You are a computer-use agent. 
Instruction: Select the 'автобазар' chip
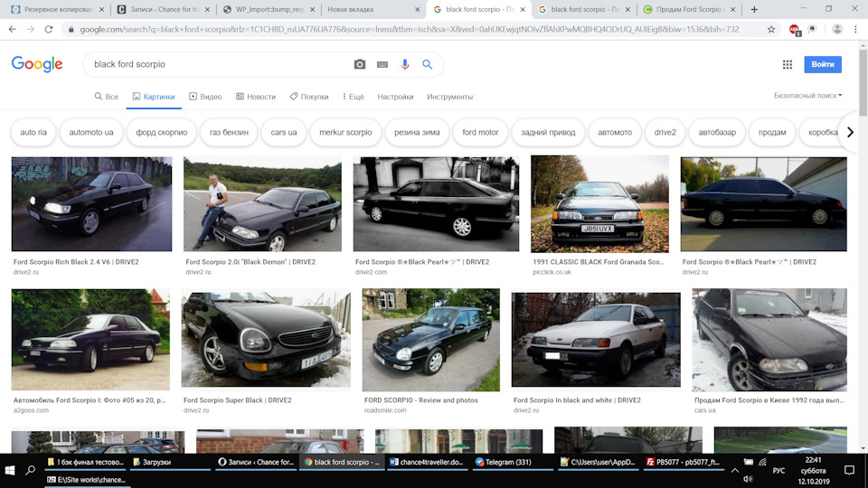[x=717, y=132]
